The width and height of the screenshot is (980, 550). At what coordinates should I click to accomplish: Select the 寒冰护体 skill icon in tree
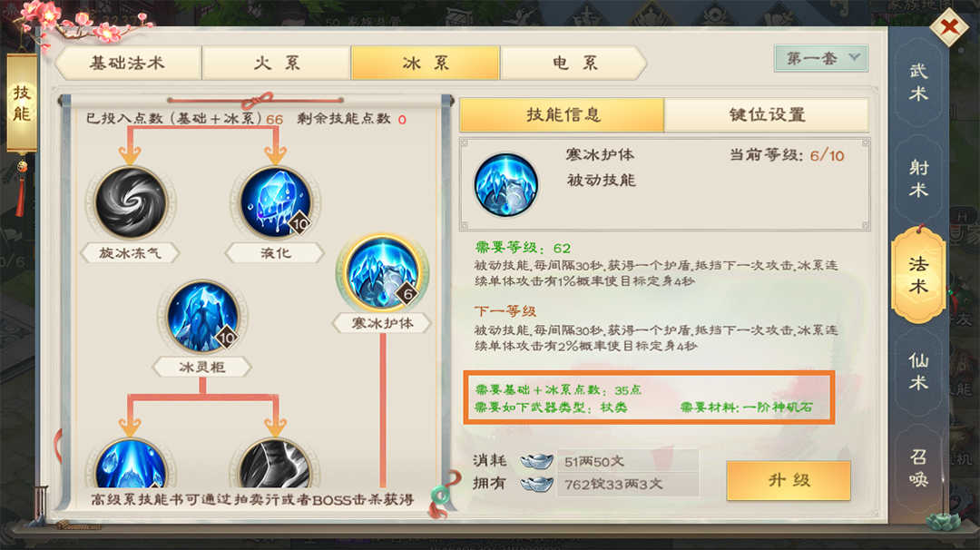(x=383, y=272)
